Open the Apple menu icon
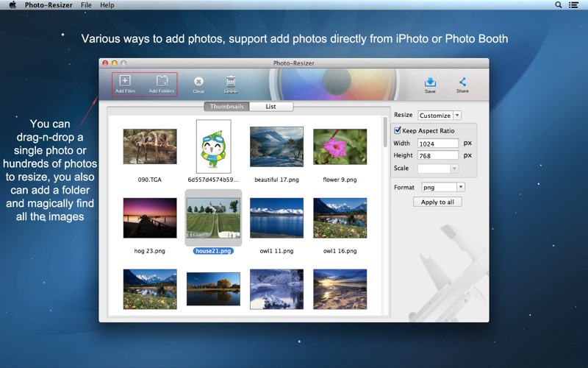 pyautogui.click(x=12, y=5)
